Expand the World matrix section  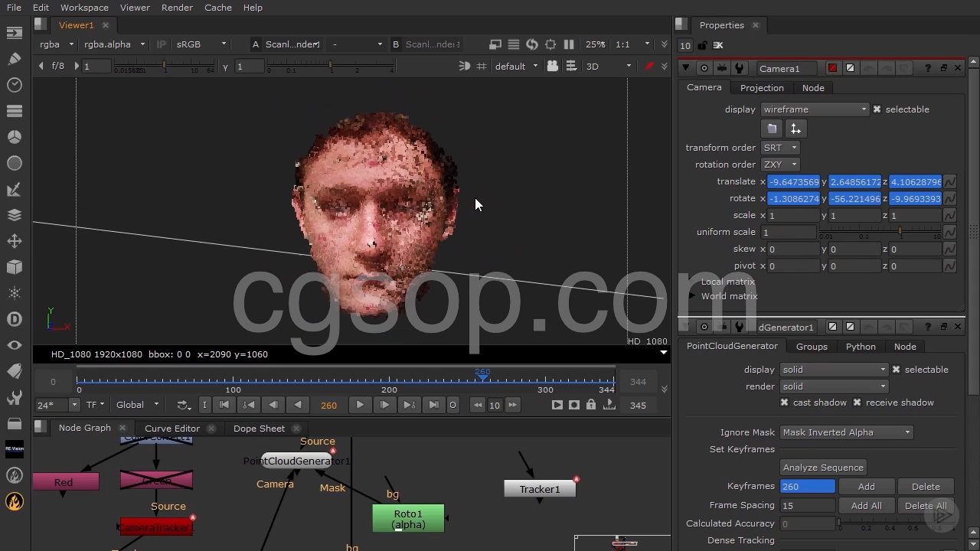692,296
